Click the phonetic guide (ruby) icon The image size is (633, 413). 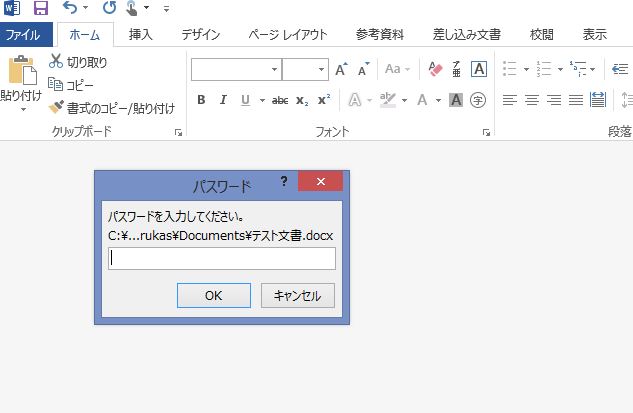click(456, 69)
